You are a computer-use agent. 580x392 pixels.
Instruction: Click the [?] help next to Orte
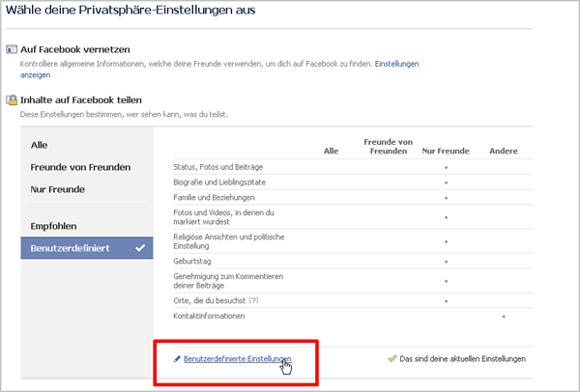(x=253, y=300)
